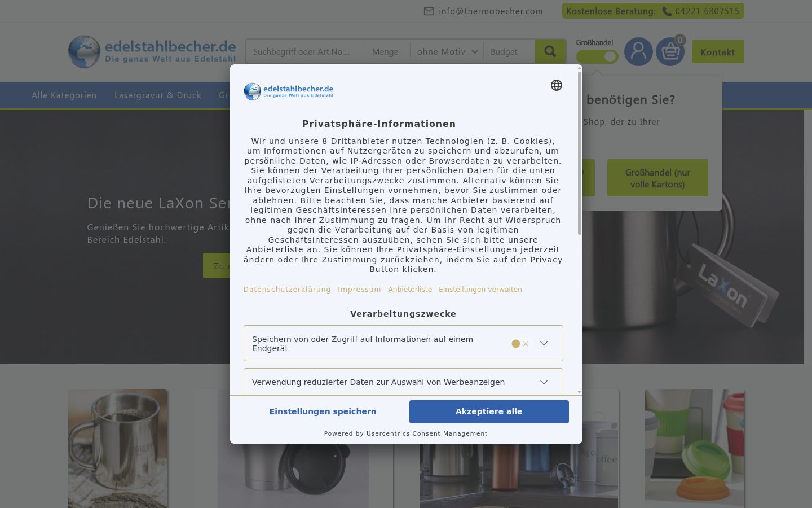Open the Lasergravur & Druck menu
812x508 pixels.
pos(158,95)
